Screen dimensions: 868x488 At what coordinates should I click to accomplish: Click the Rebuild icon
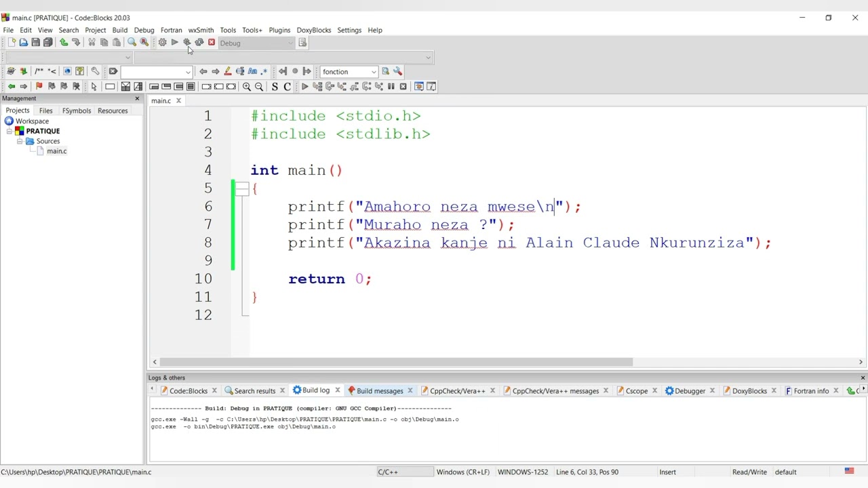[x=199, y=43]
